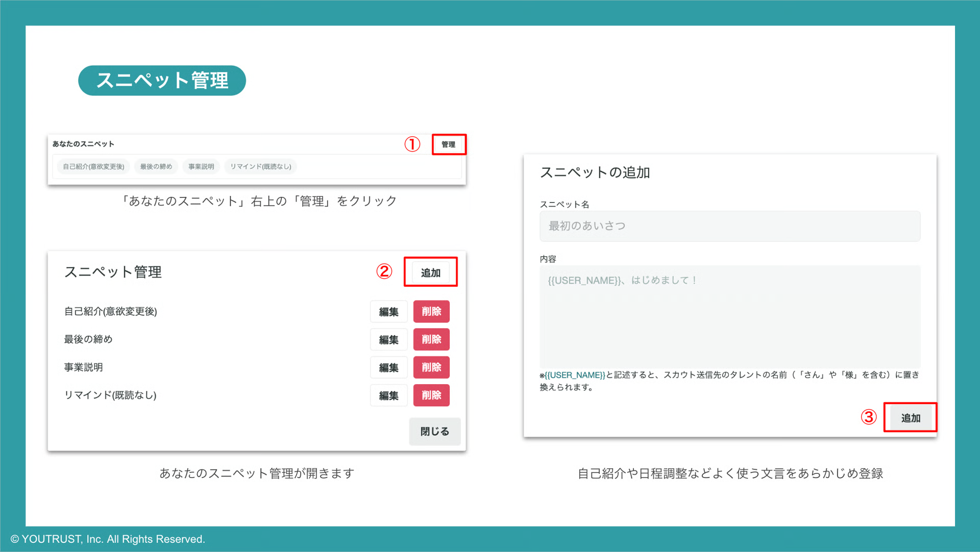Click the 管理 button beside あなたのスニペット
The image size is (980, 552).
click(x=449, y=144)
